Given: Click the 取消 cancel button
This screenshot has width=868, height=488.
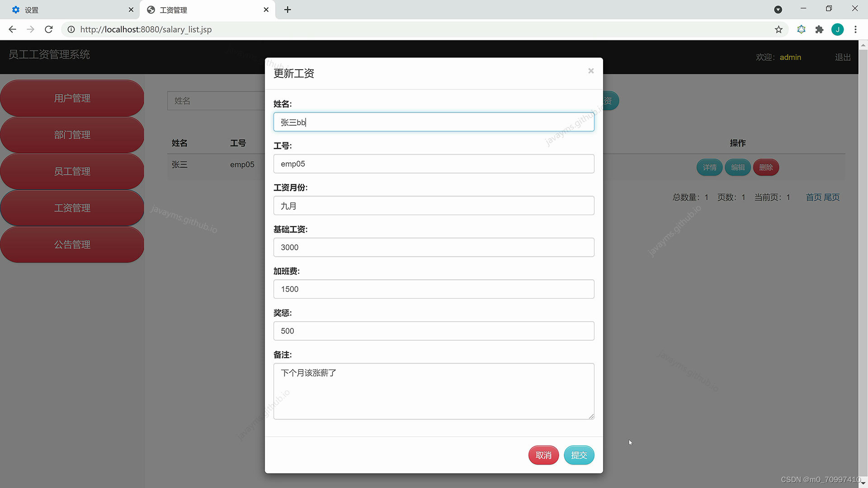Looking at the screenshot, I should coord(543,455).
